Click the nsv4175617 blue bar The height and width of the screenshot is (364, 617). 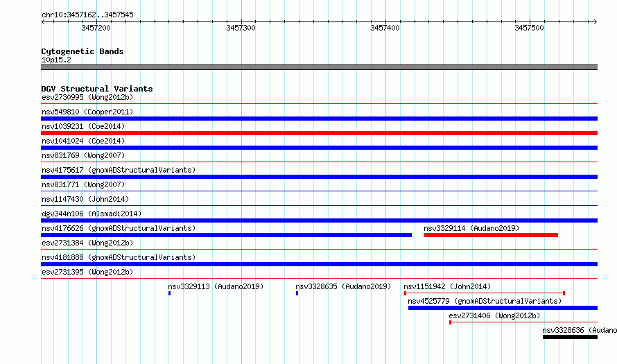click(x=319, y=177)
